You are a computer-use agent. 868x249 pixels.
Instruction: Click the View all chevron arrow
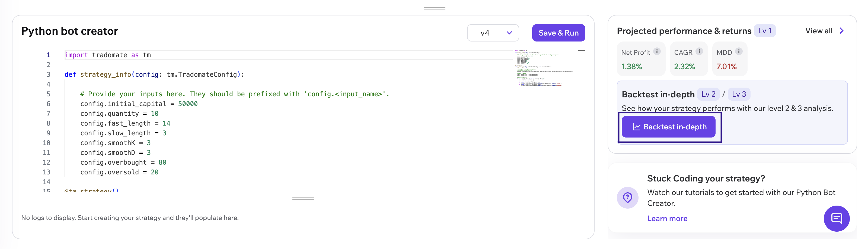pyautogui.click(x=842, y=31)
